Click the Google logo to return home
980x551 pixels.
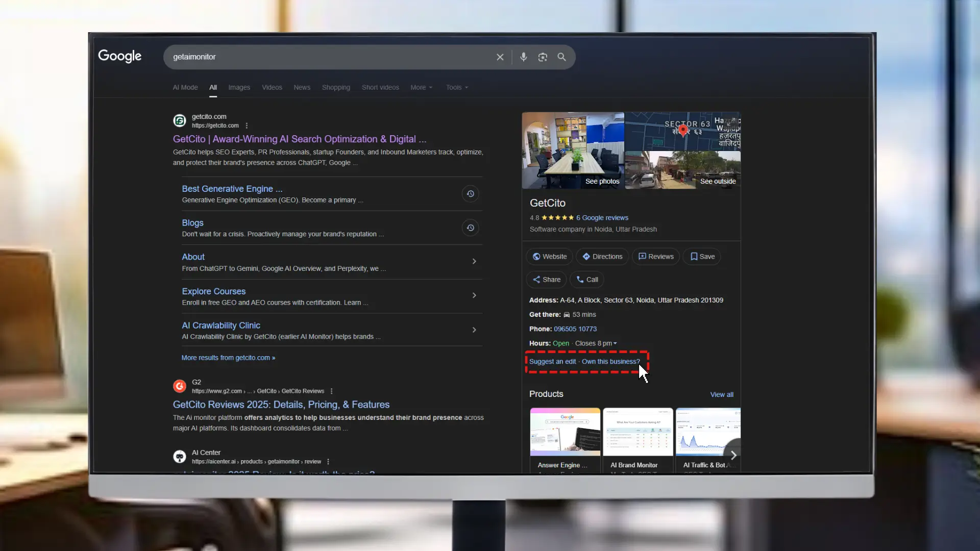[x=119, y=56]
